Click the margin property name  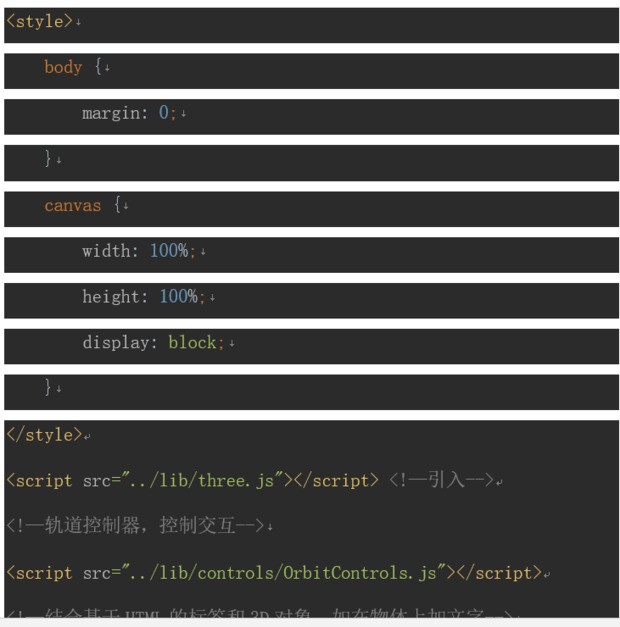click(110, 114)
